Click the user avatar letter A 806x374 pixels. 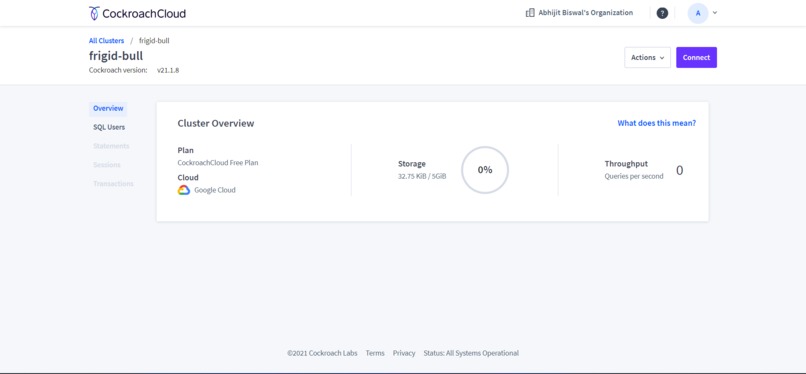698,13
